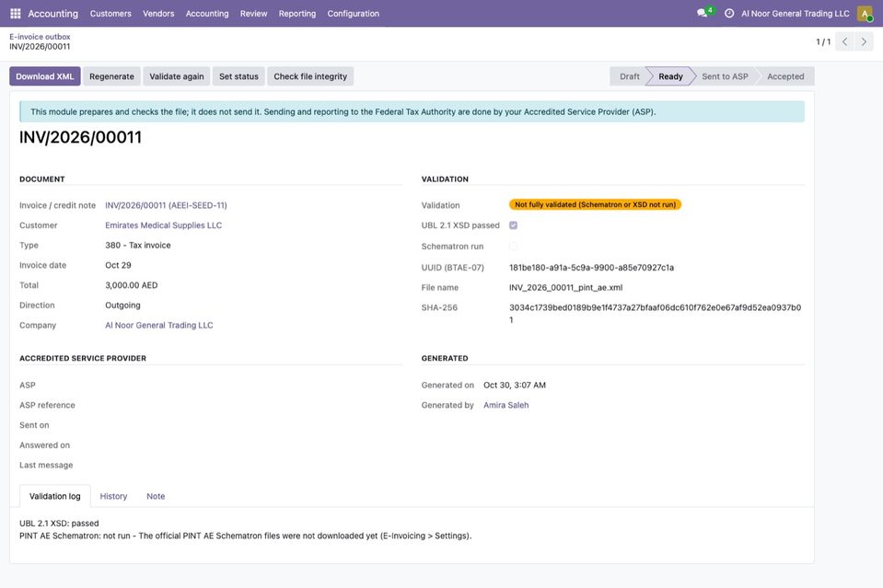This screenshot has height=588, width=883.
Task: Click Check file integrity button
Action: tap(310, 76)
